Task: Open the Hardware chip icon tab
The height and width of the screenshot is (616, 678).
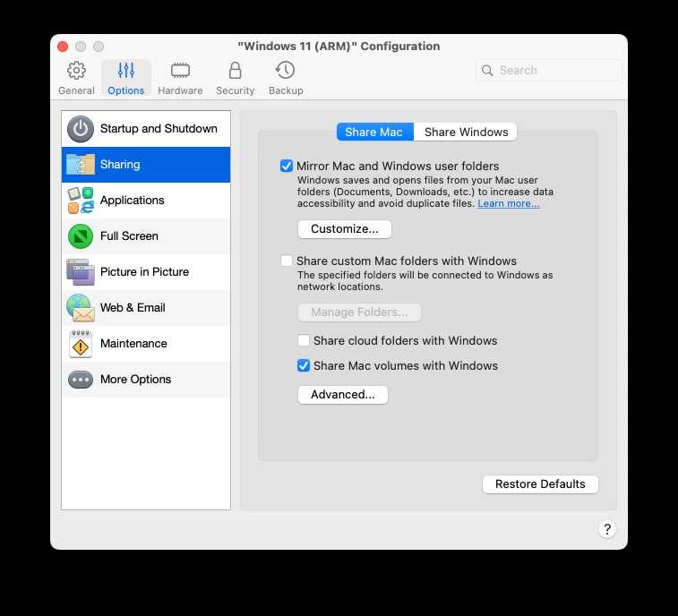Action: (180, 71)
